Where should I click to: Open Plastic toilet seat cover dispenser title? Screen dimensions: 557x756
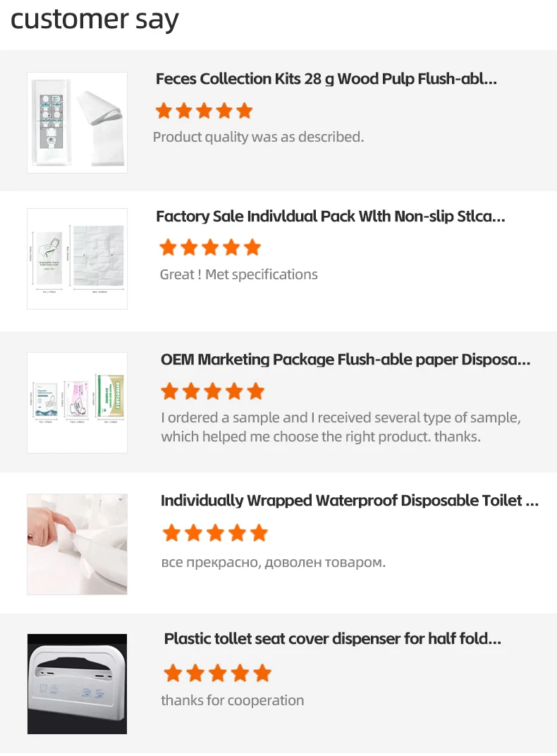[x=333, y=639]
